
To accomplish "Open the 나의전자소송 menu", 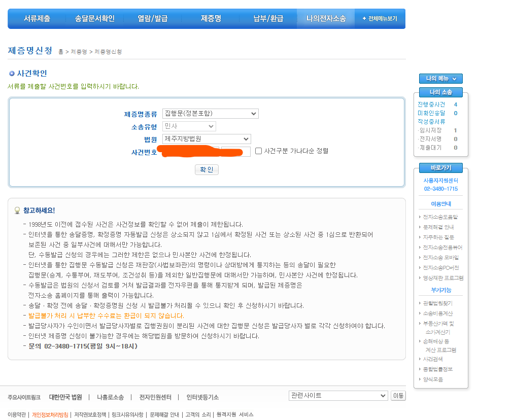I will click(326, 19).
